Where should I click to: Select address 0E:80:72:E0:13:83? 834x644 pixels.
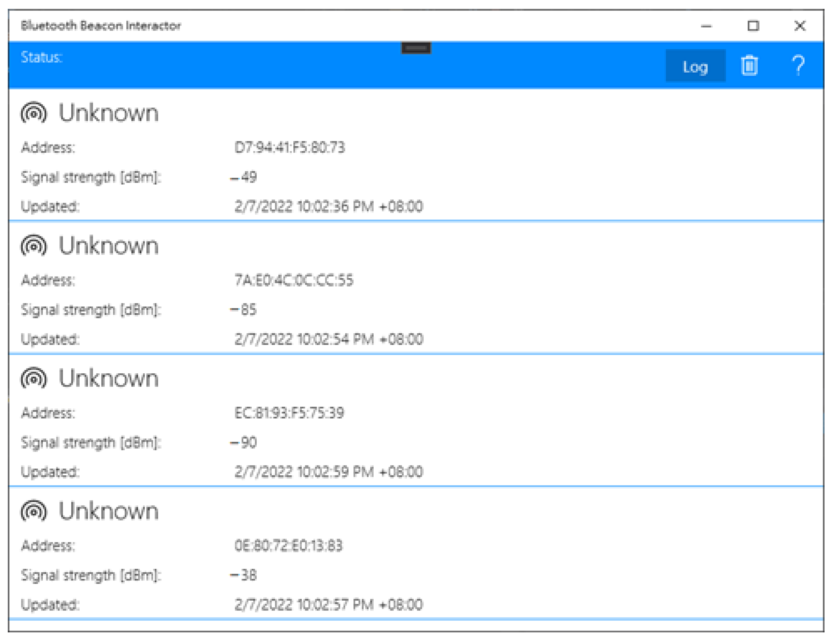[288, 546]
